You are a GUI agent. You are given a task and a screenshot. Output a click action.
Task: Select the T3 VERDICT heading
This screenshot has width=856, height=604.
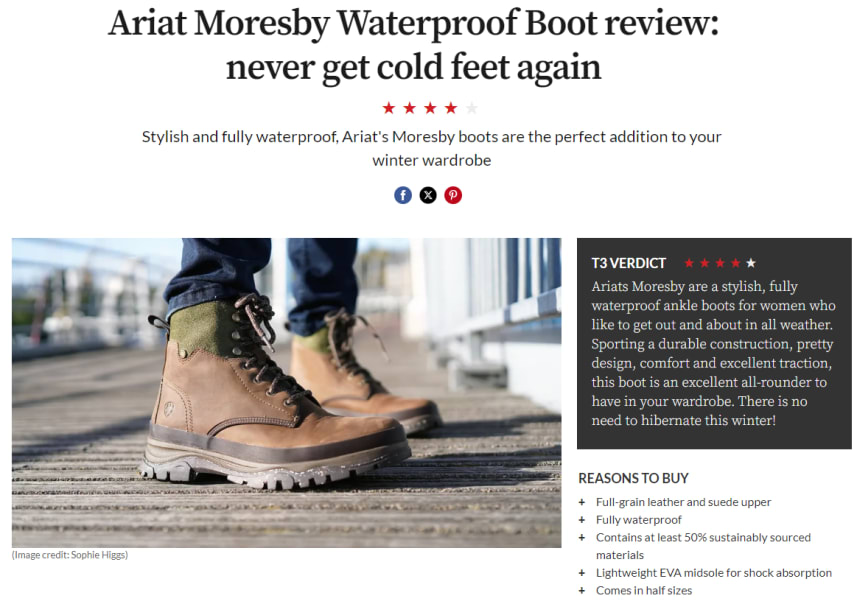point(629,263)
